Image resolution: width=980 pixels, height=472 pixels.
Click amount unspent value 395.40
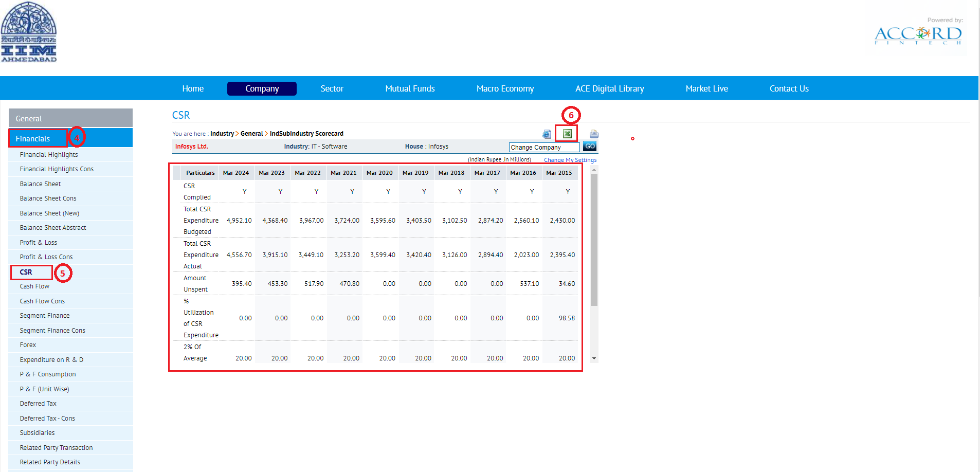[x=242, y=284]
